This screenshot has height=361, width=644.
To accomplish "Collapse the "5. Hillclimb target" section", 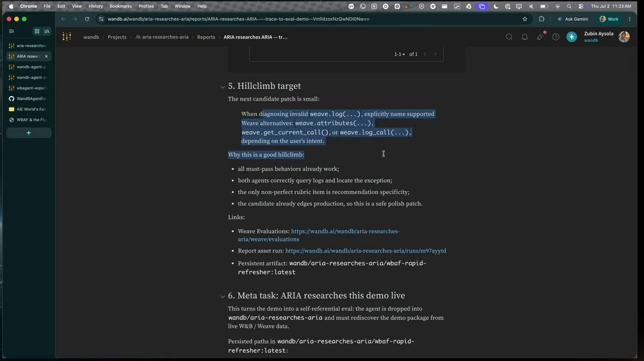I will click(x=222, y=87).
